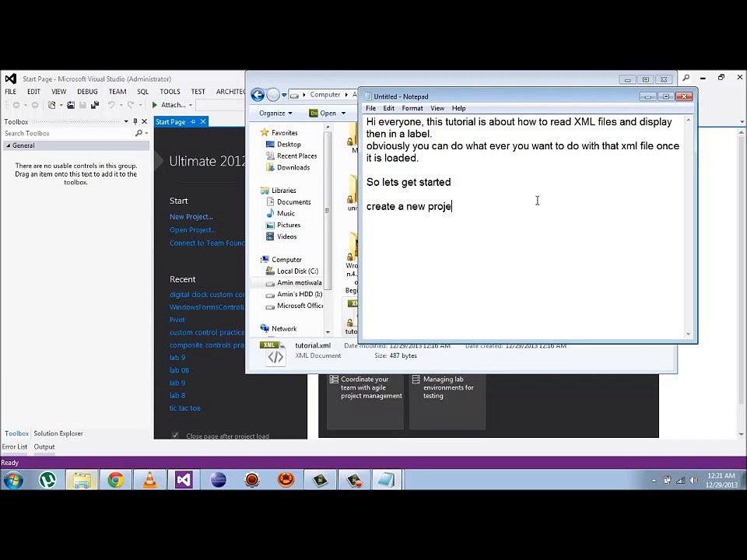Show hidden system tray icons arrow
Screen dimensions: 747x560
pos(654,481)
